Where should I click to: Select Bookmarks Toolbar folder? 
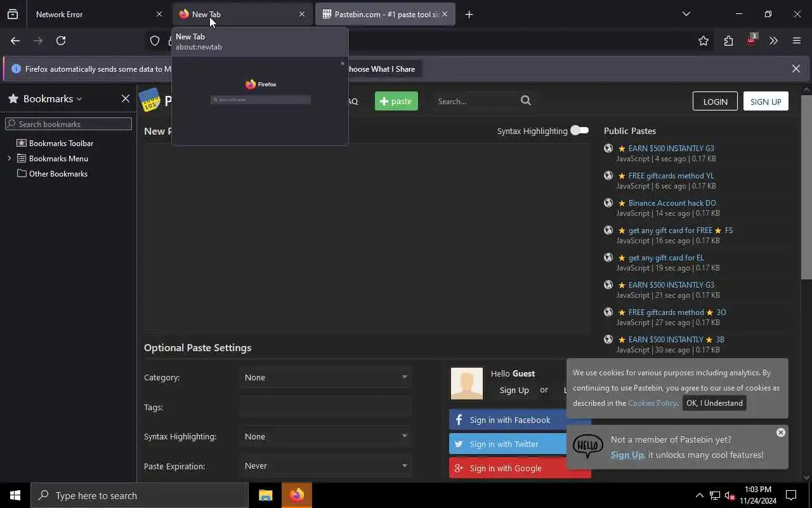click(x=61, y=143)
